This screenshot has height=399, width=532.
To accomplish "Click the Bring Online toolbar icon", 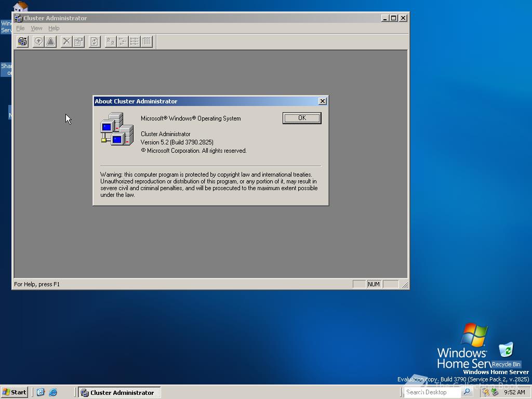I will [38, 42].
